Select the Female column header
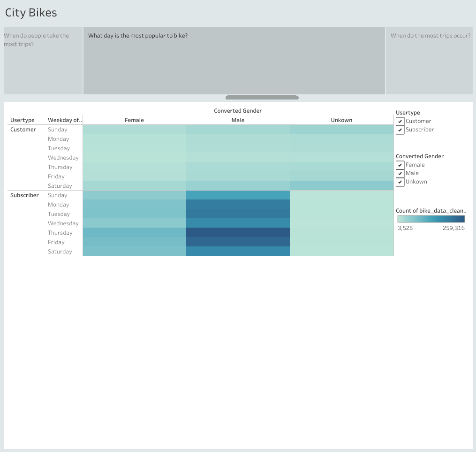Image resolution: width=476 pixels, height=452 pixels. [x=134, y=120]
